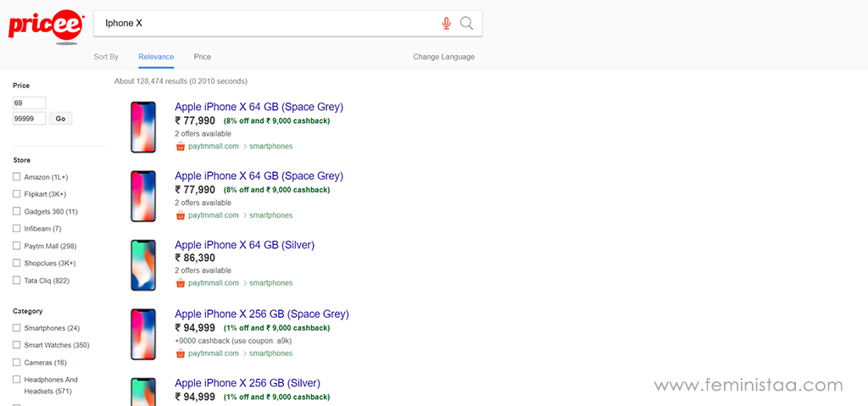Check the Cameras category filter
The width and height of the screenshot is (868, 406).
(x=17, y=363)
